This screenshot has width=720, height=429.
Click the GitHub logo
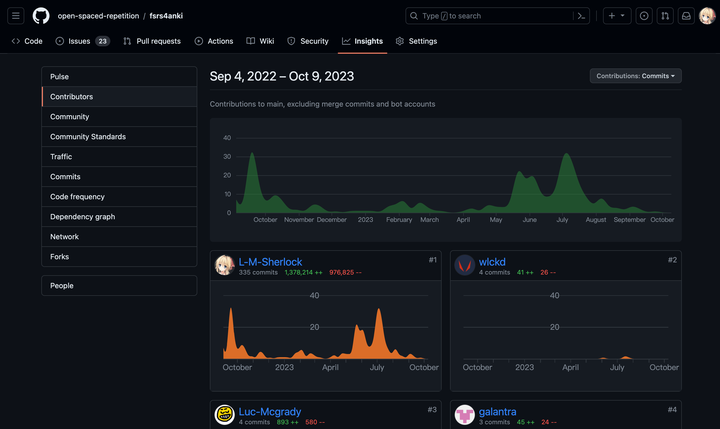tap(41, 16)
